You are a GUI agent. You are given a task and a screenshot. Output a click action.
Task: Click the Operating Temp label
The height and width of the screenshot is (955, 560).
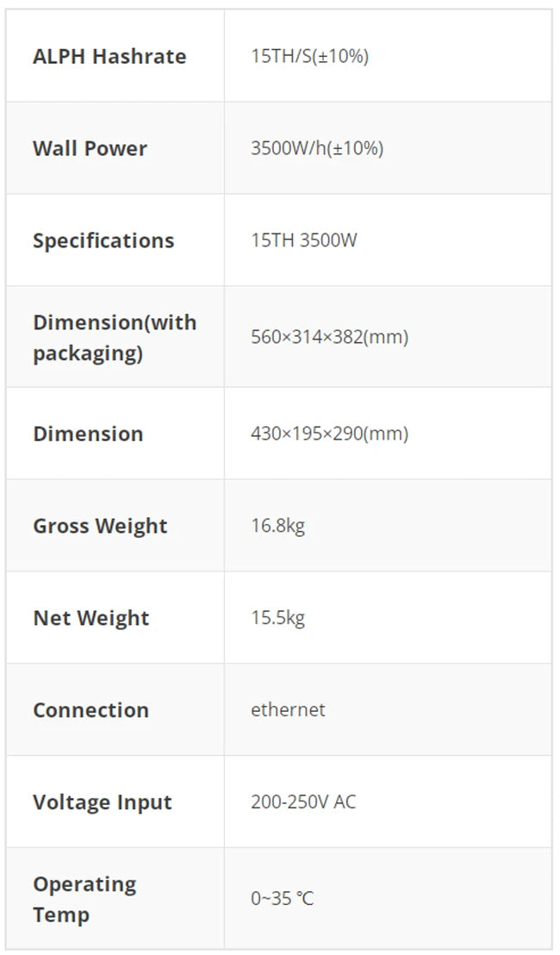(84, 899)
